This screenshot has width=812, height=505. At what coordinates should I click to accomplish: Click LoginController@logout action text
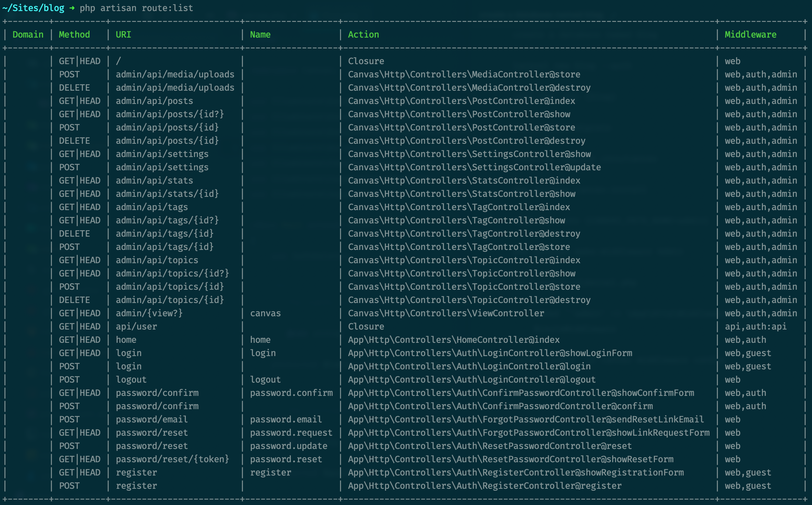(x=472, y=380)
